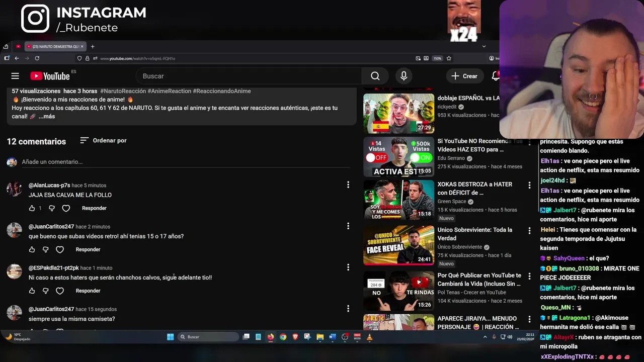644x362 pixels.
Task: Go back in the browser
Action: click(x=17, y=58)
